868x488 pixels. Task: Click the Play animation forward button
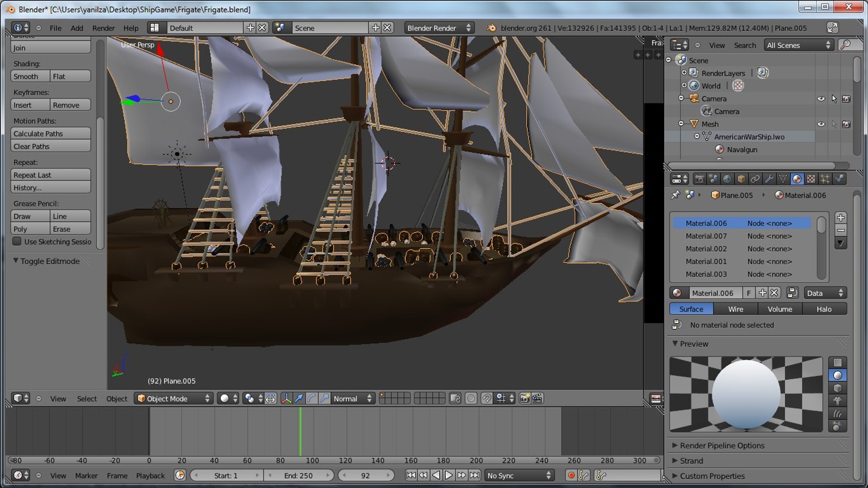(x=448, y=475)
